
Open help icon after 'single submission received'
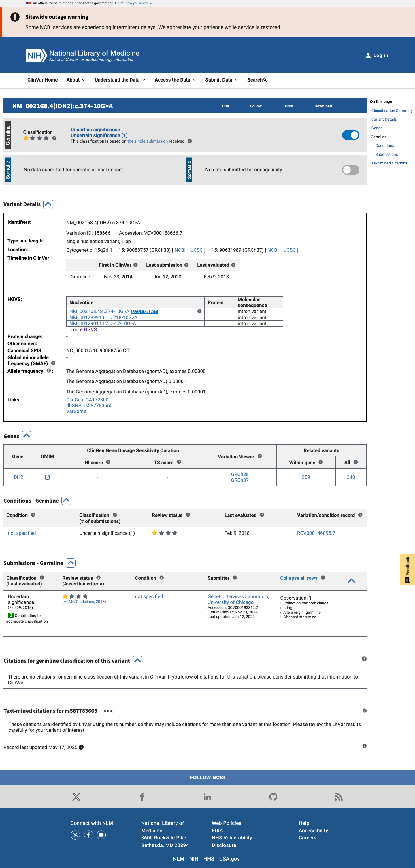[190, 141]
